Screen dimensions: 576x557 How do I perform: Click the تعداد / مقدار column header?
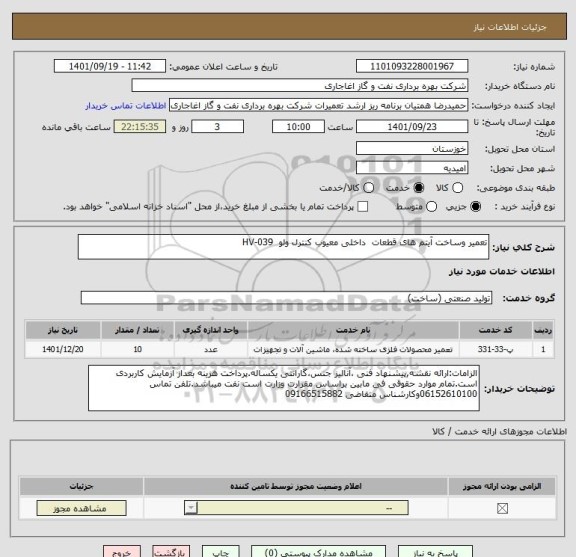tap(137, 330)
